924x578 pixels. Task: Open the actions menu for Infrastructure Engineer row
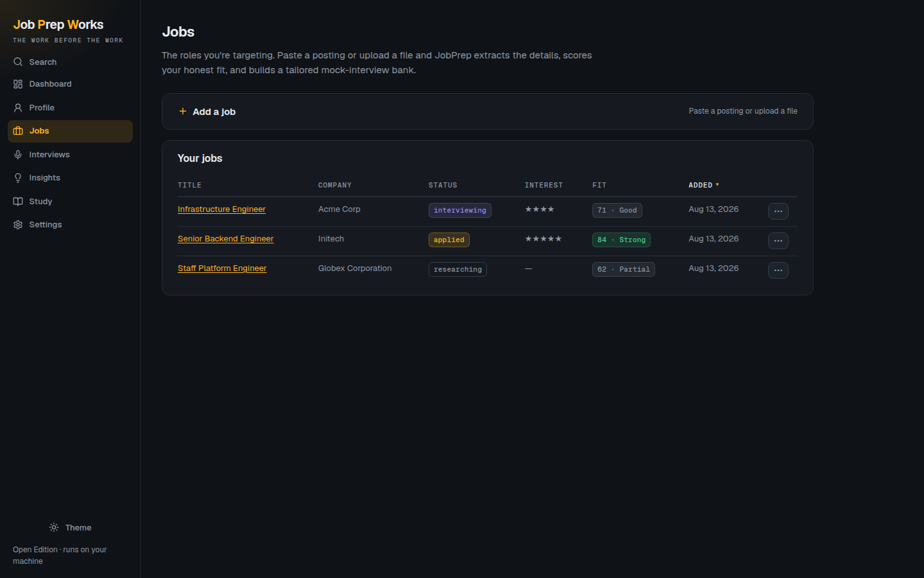[x=778, y=211]
